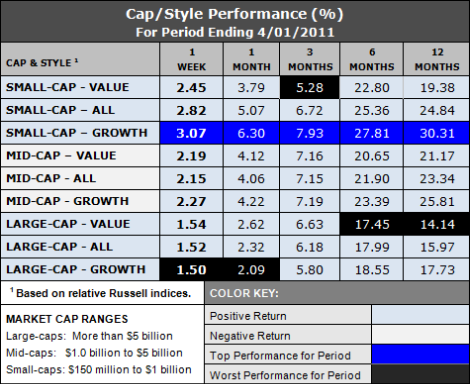Image resolution: width=470 pixels, height=384 pixels.
Task: Click the Negative Return color swatch
Action: point(420,335)
